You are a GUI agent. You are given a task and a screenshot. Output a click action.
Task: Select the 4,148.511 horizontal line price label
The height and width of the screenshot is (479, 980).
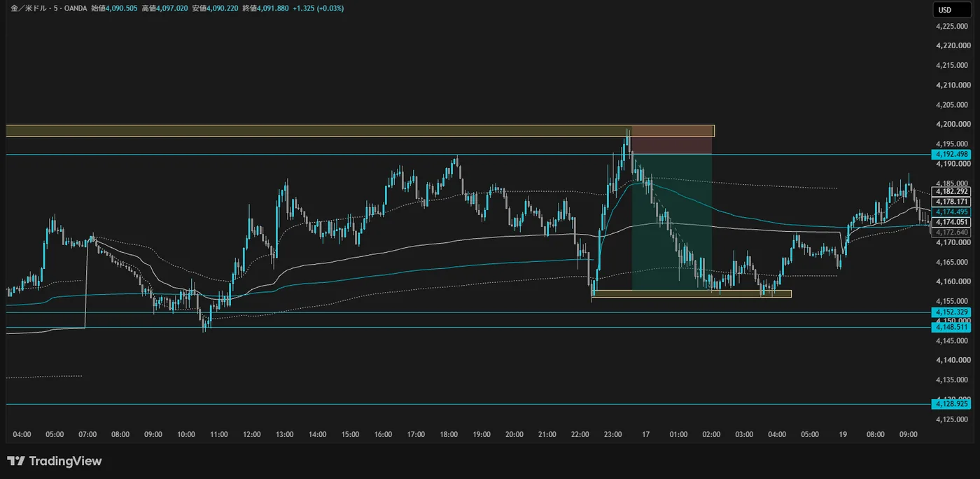951,327
